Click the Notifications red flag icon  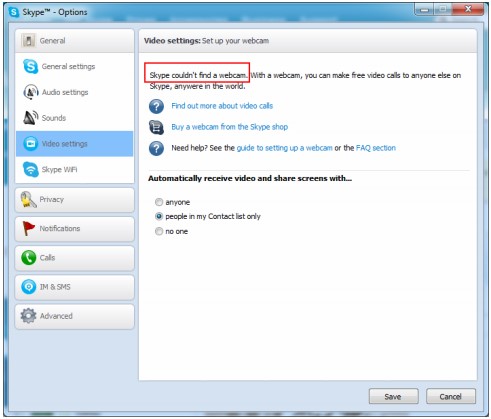(x=28, y=229)
